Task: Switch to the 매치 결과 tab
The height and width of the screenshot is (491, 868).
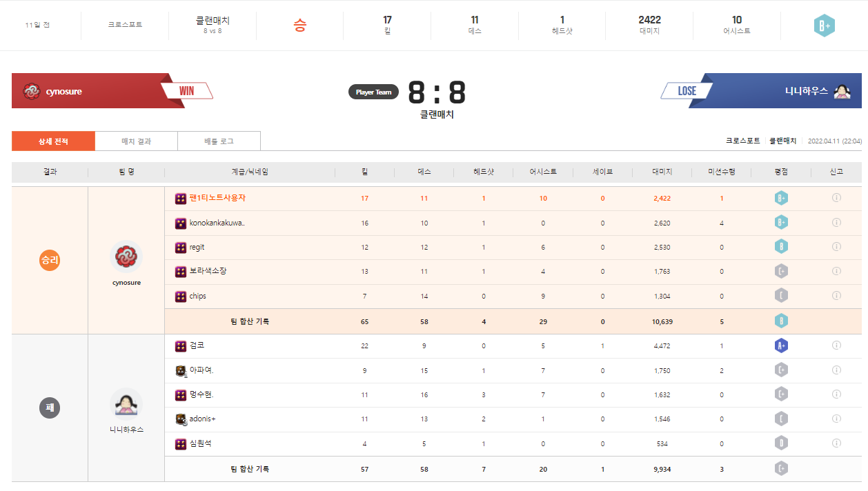Action: pyautogui.click(x=136, y=141)
